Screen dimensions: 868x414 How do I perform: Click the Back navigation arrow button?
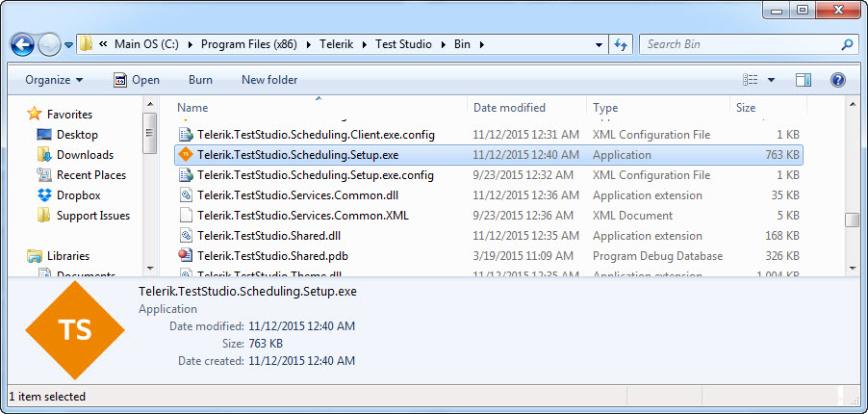[23, 44]
